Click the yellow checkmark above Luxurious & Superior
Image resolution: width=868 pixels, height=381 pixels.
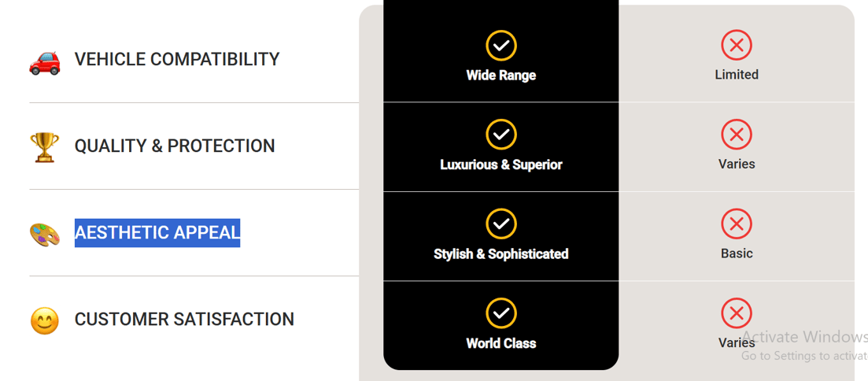click(501, 135)
